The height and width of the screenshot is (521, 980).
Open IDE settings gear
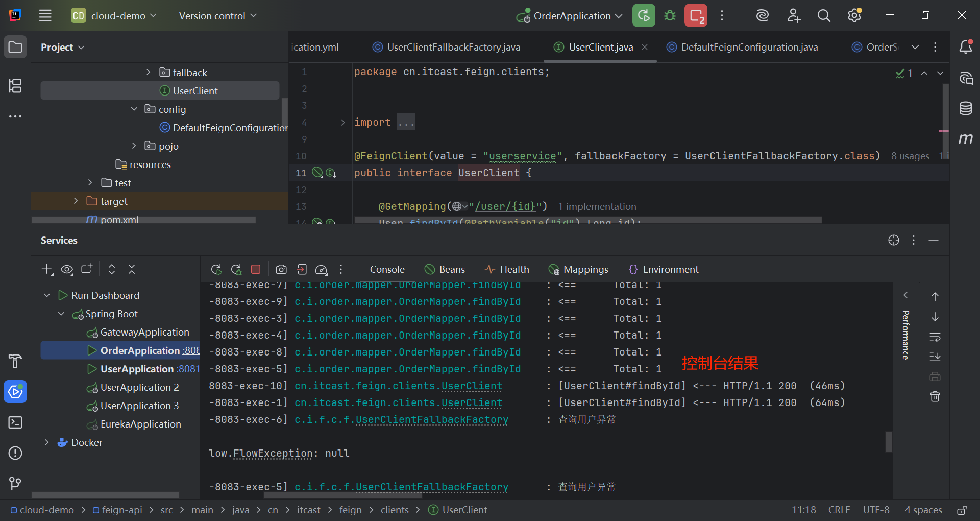(854, 15)
